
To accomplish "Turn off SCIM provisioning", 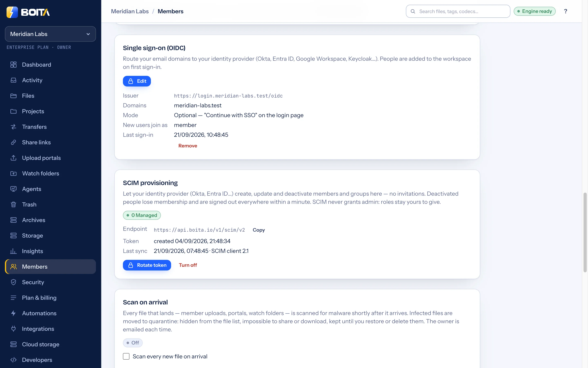I will [188, 265].
